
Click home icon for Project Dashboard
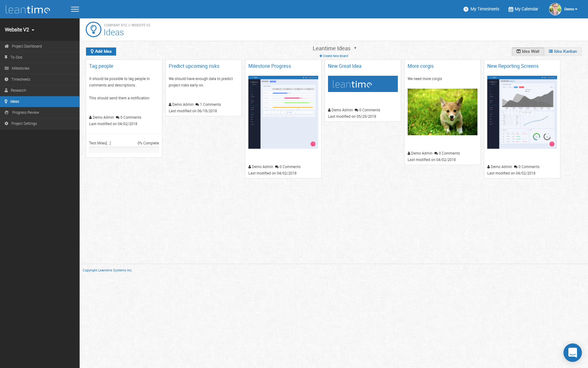tap(6, 46)
